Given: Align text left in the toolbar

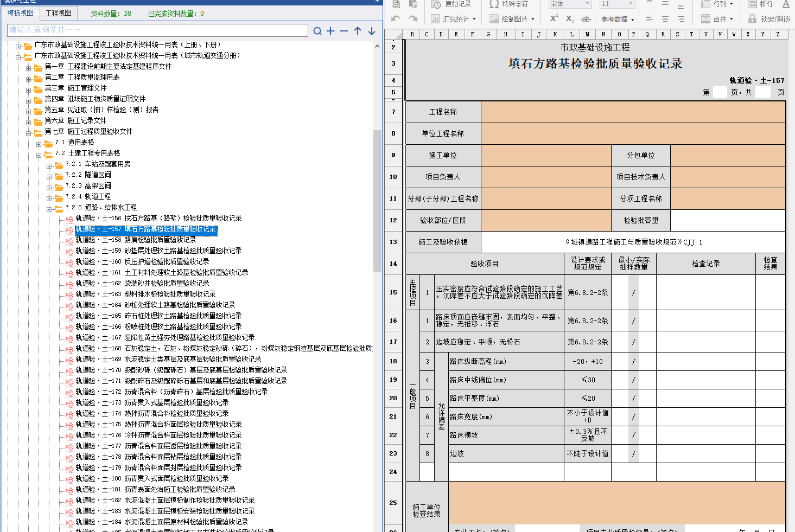Looking at the screenshot, I should [650, 19].
